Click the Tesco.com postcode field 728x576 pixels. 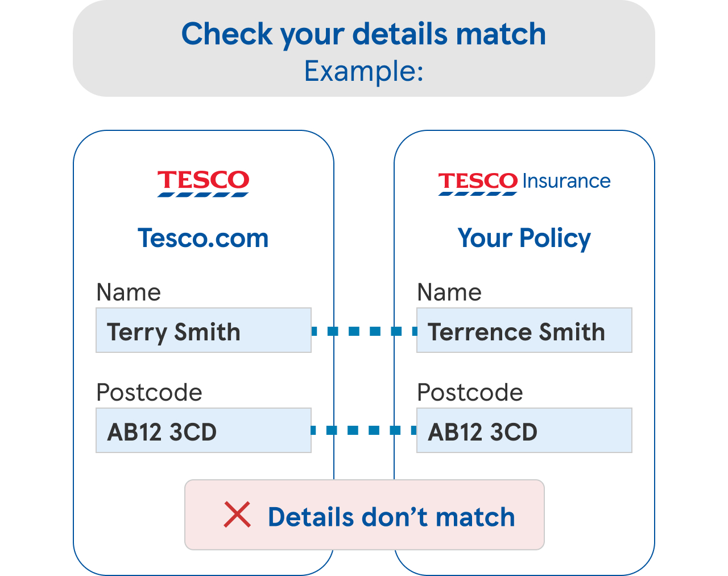(x=203, y=431)
